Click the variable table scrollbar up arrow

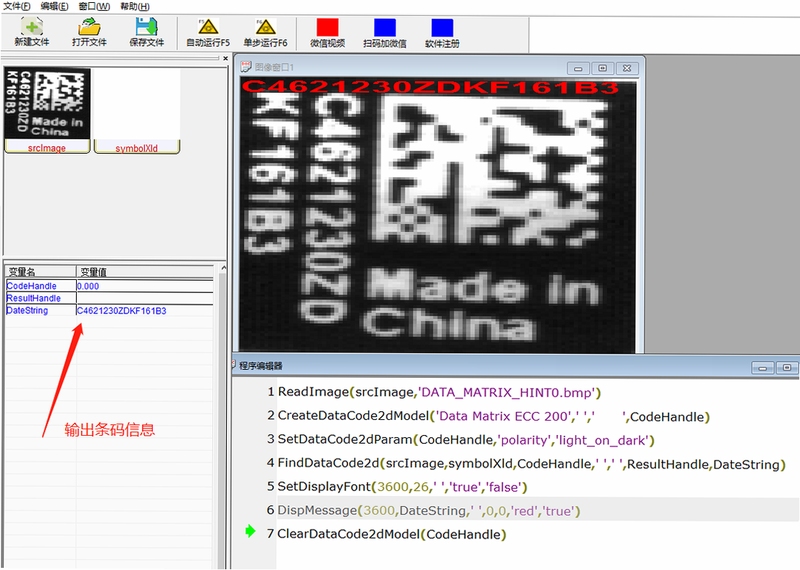pyautogui.click(x=223, y=268)
